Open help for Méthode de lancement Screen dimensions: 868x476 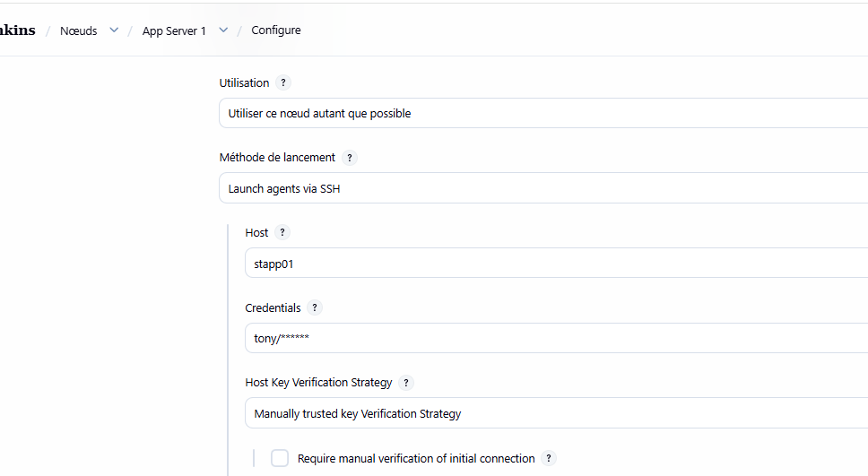(x=350, y=158)
